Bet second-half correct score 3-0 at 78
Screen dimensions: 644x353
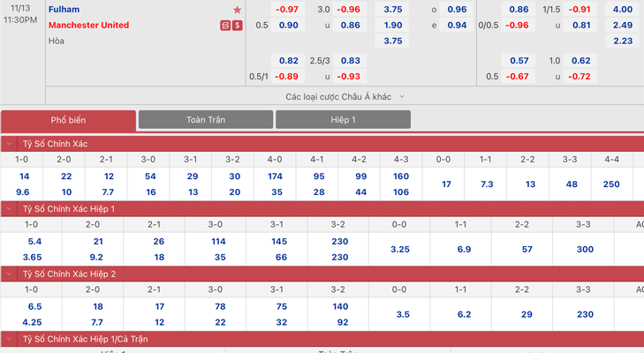pos(220,306)
